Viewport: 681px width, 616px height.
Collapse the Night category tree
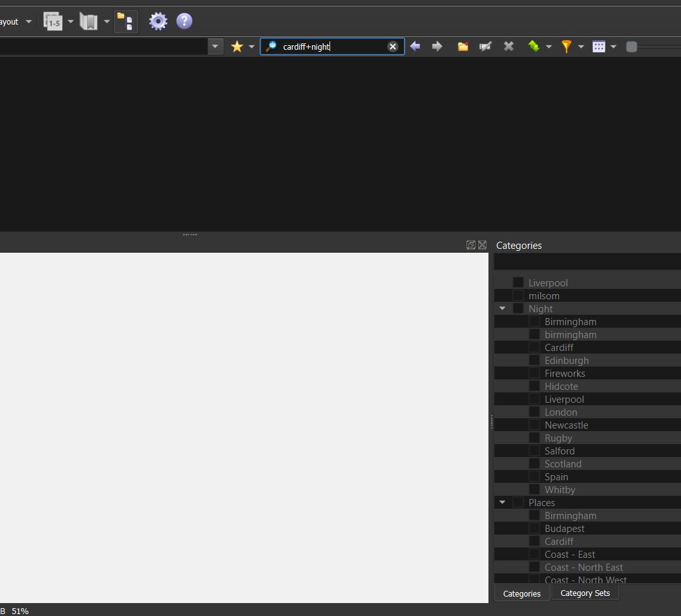[x=502, y=308]
